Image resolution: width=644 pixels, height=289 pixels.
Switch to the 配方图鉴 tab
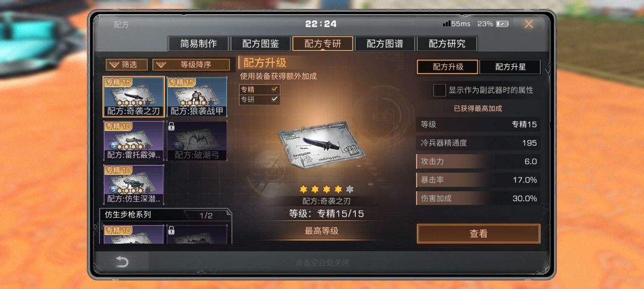(x=261, y=43)
